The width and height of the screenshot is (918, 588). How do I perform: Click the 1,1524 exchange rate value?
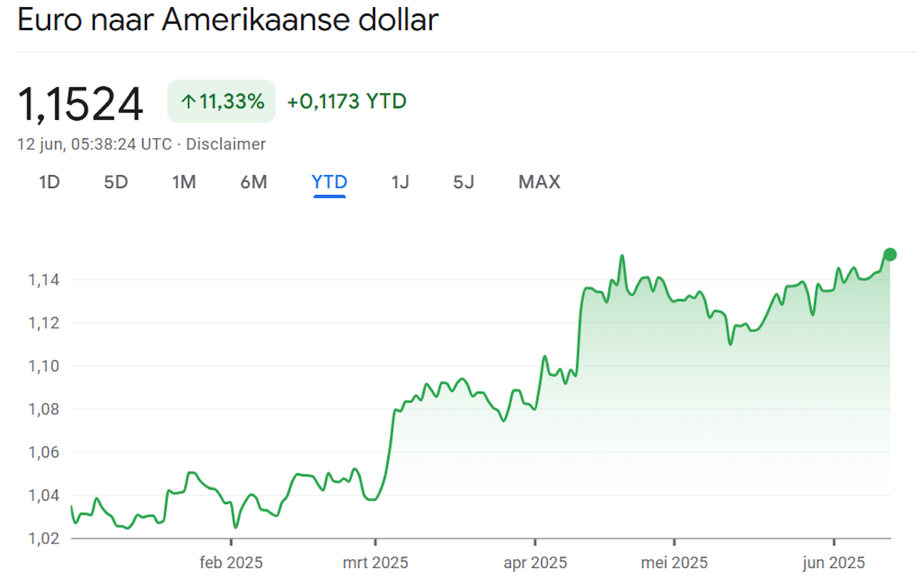(80, 104)
